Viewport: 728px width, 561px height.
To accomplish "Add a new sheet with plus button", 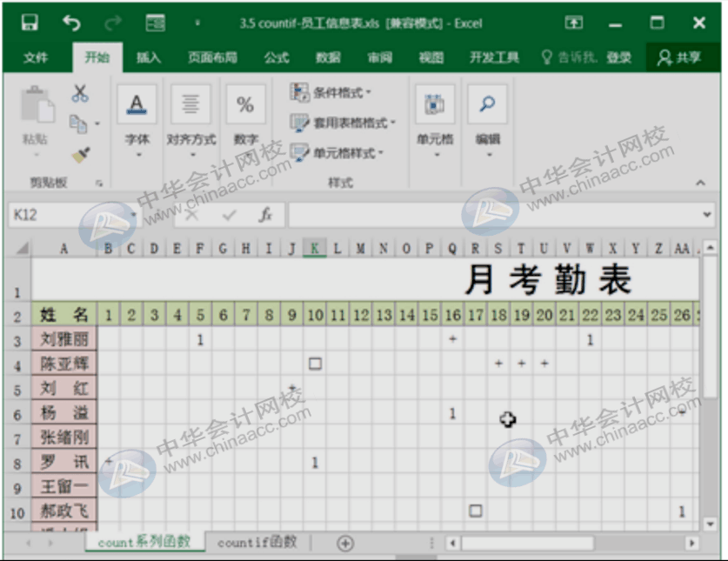I will tap(345, 543).
